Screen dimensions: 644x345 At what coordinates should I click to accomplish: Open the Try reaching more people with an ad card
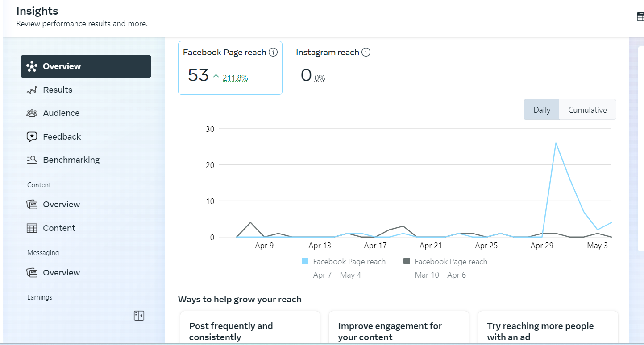coord(548,328)
